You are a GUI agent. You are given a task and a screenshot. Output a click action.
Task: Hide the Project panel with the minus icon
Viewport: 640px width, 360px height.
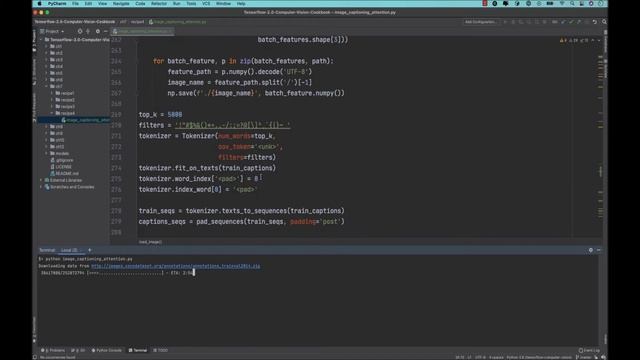pos(105,31)
